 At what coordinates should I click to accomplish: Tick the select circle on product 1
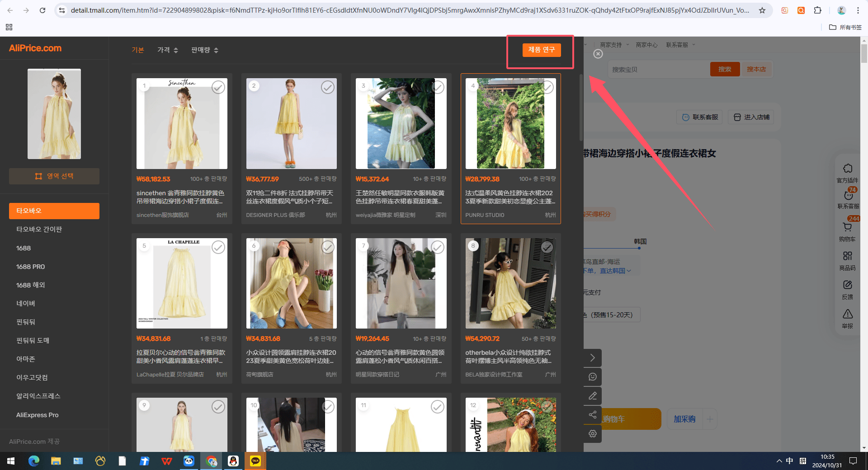pyautogui.click(x=218, y=87)
